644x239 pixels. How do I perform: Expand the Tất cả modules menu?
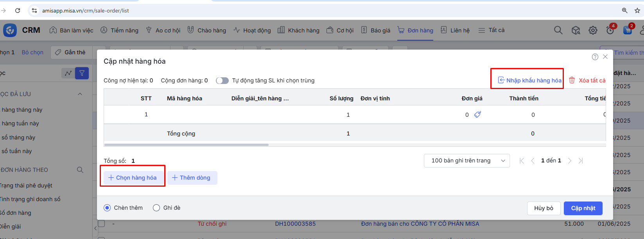(x=492, y=30)
